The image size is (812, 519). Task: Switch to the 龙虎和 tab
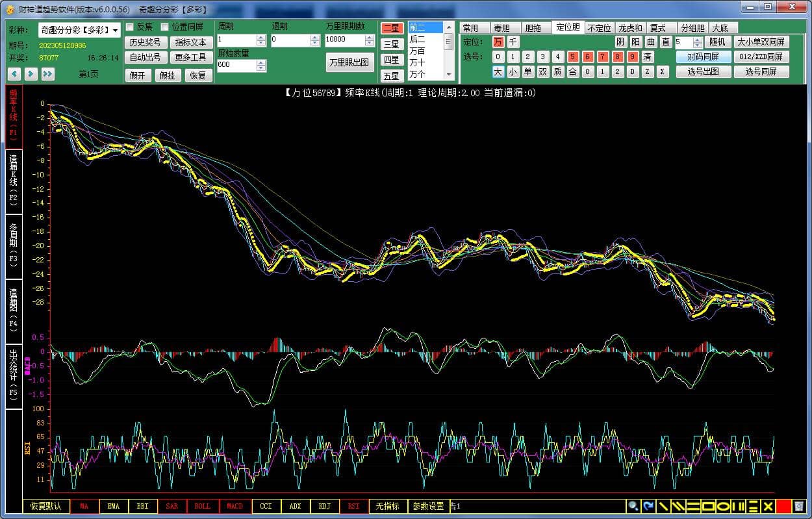pos(630,28)
